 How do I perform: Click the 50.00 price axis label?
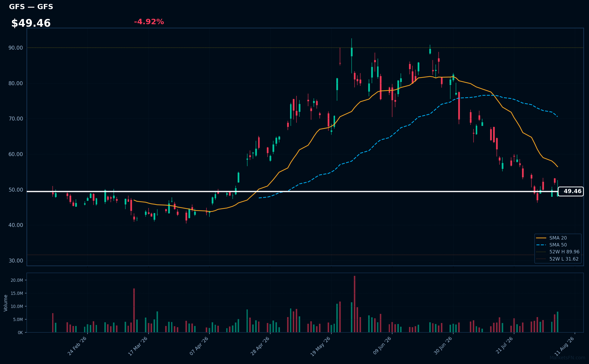coord(16,190)
